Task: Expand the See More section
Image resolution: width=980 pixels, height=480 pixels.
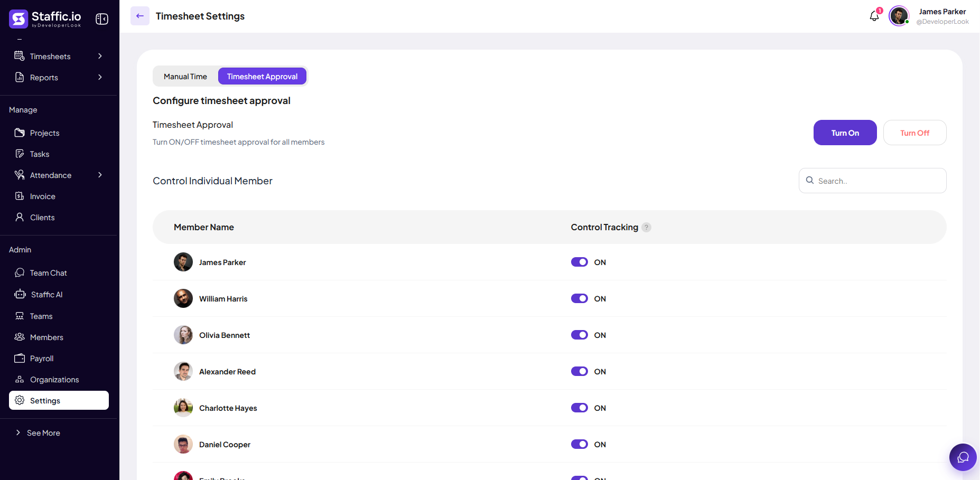Action: [x=38, y=432]
